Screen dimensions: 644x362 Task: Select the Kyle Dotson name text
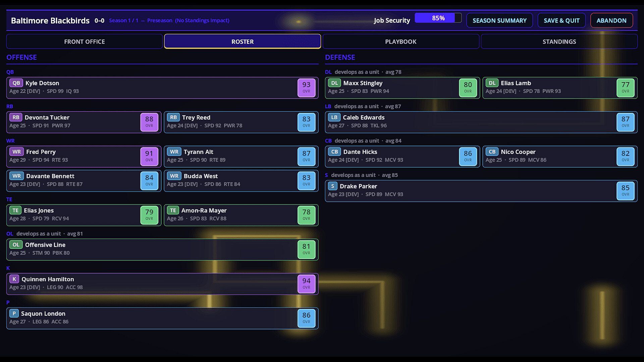(42, 83)
